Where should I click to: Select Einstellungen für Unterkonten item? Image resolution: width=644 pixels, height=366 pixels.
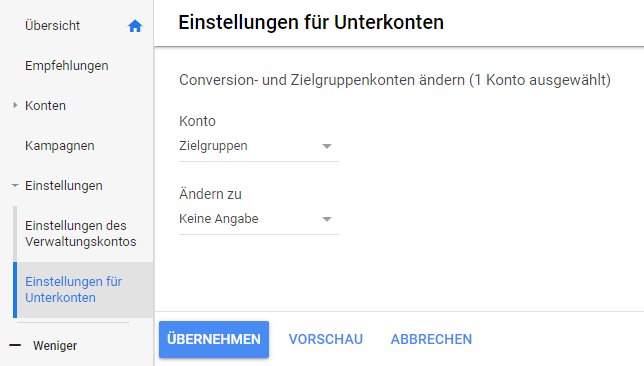[74, 290]
